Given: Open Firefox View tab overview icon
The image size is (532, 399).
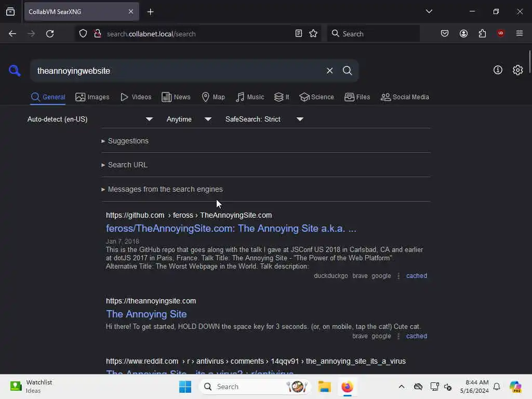Looking at the screenshot, I should (x=10, y=12).
